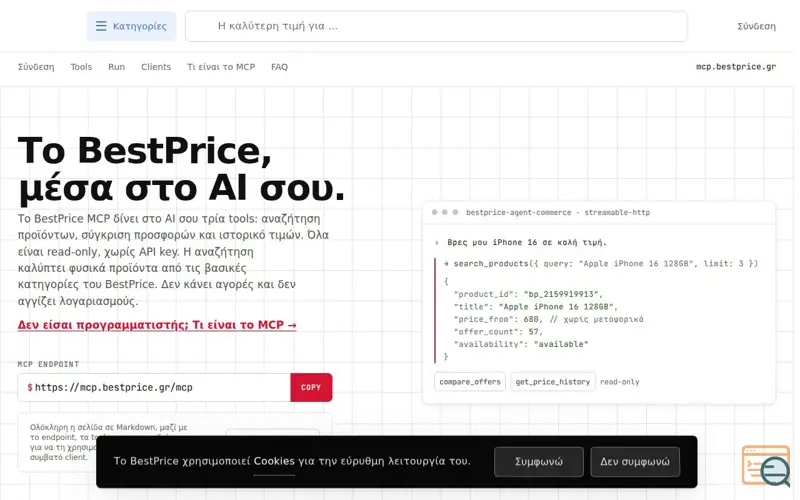
Task: Follow 'Δεν είσαι προγραμματιστής; Τι είναι το MCP' link
Action: point(157,325)
